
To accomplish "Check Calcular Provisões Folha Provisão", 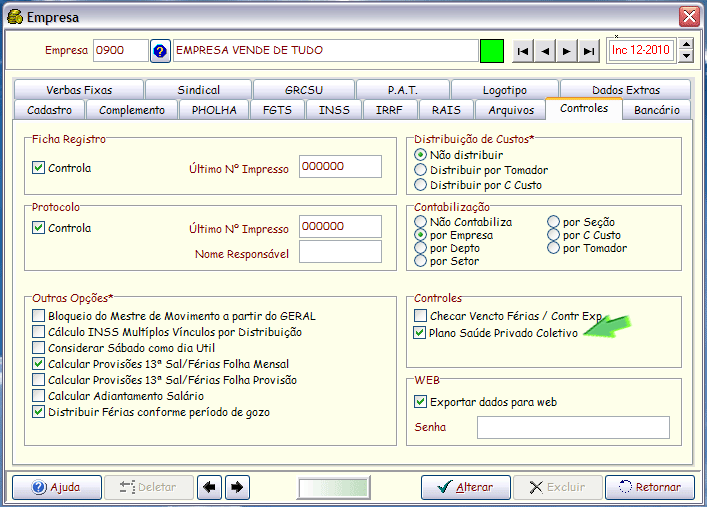I will click(x=38, y=379).
